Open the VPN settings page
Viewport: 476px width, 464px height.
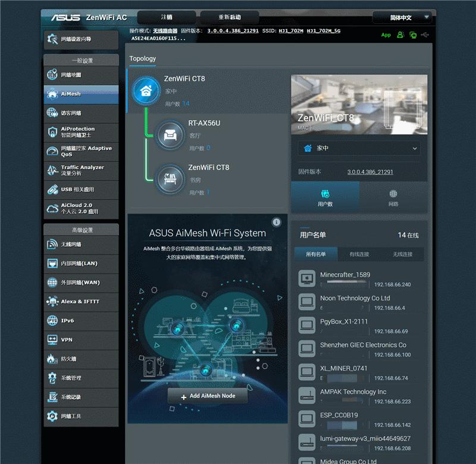coord(81,340)
